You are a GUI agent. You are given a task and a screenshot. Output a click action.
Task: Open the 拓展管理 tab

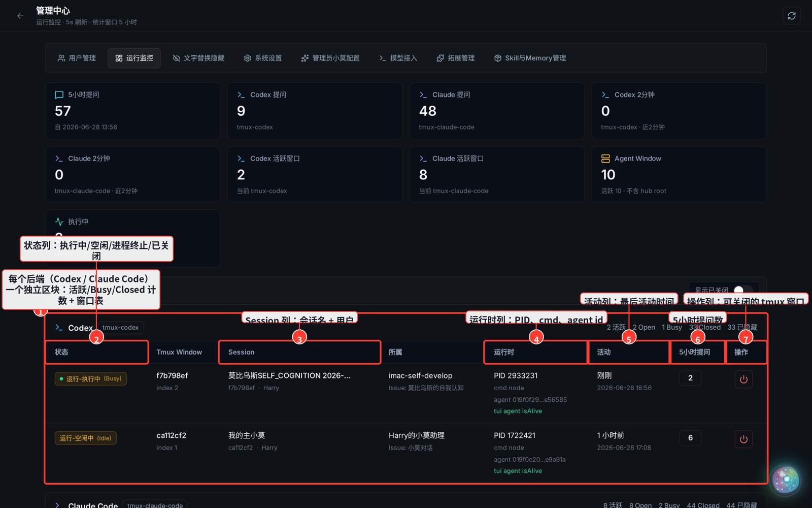tap(456, 58)
